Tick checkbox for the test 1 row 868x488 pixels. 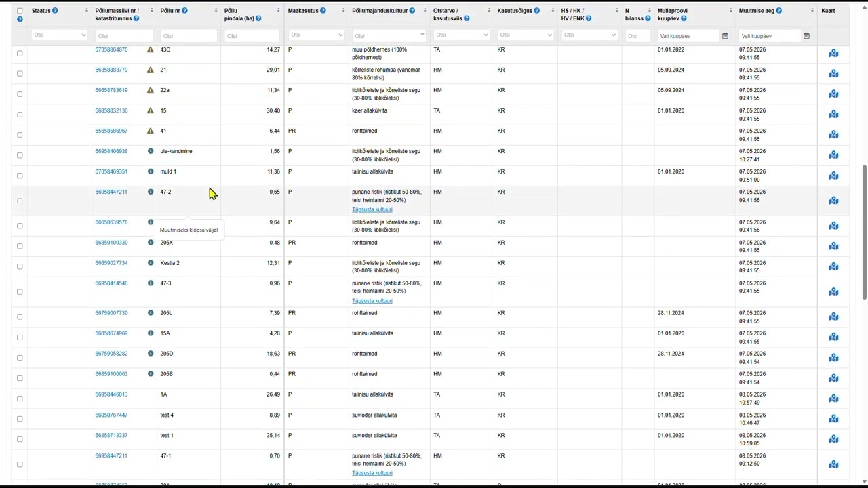[x=20, y=439]
